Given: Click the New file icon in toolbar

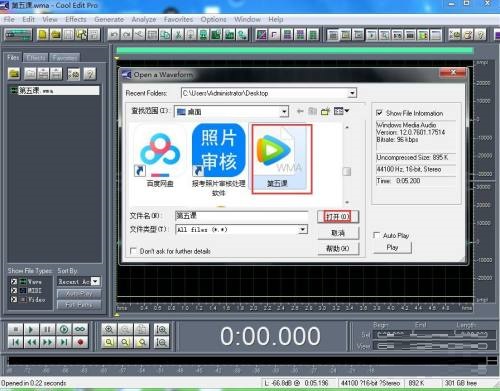Looking at the screenshot, I should [43, 34].
